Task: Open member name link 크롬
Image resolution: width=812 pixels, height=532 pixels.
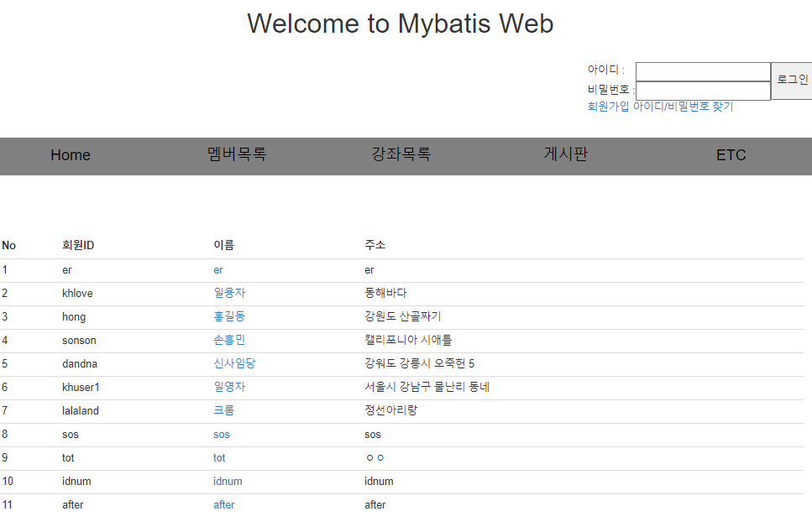Action: click(x=223, y=410)
